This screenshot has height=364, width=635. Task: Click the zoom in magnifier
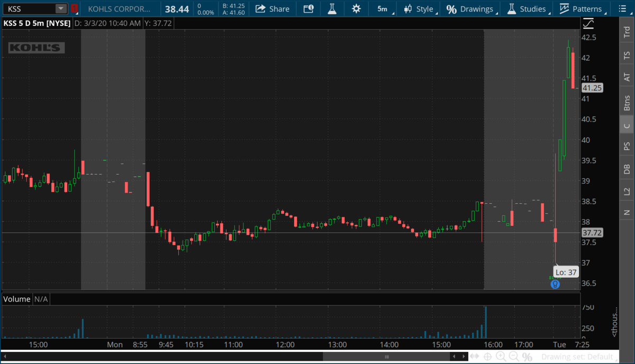click(x=501, y=357)
